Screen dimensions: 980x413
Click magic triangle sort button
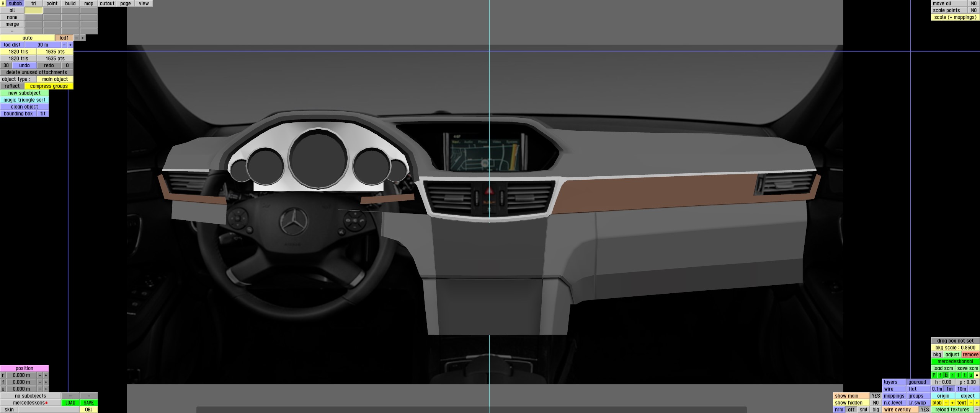(24, 100)
